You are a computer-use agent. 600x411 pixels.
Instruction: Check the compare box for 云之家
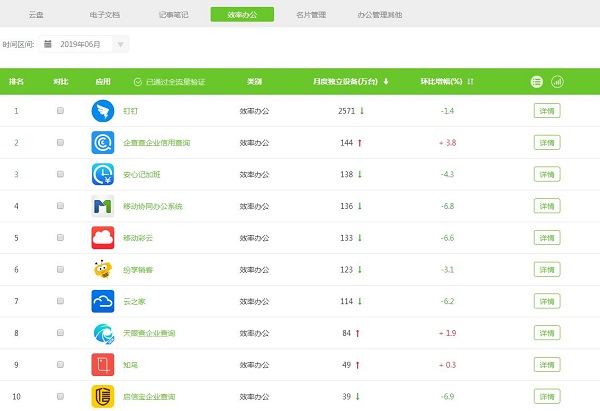(x=60, y=301)
